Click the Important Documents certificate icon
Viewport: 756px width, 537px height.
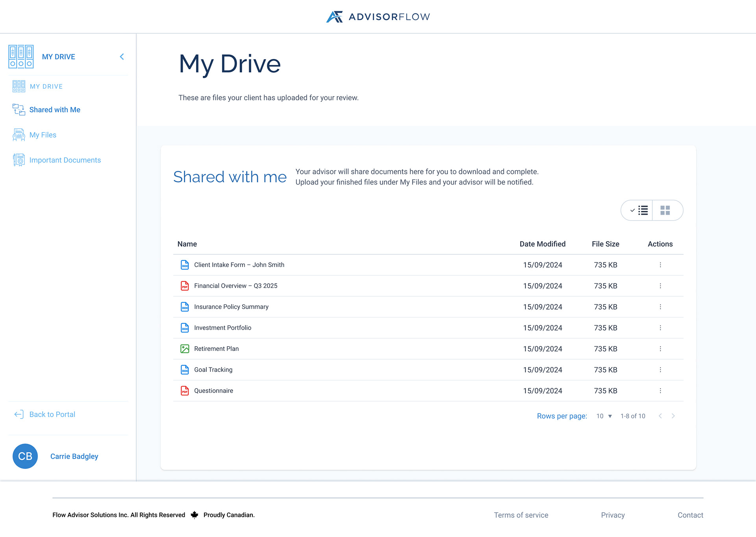click(x=19, y=160)
